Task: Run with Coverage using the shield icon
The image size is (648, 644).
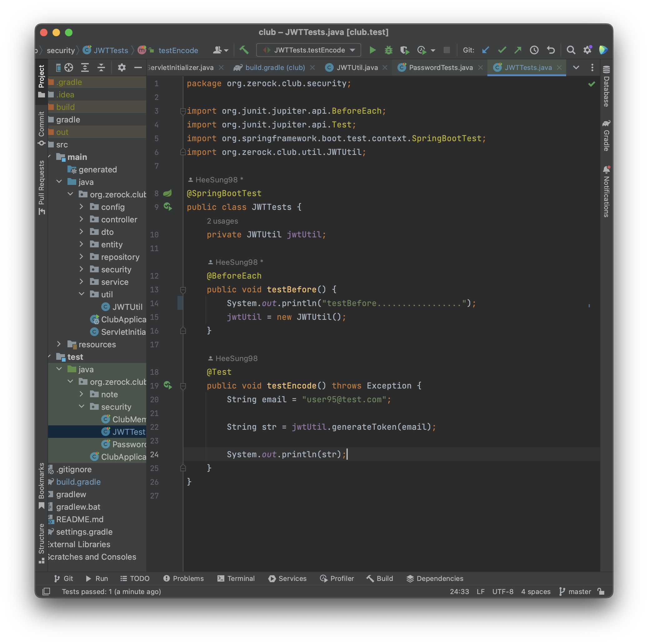Action: coord(405,50)
